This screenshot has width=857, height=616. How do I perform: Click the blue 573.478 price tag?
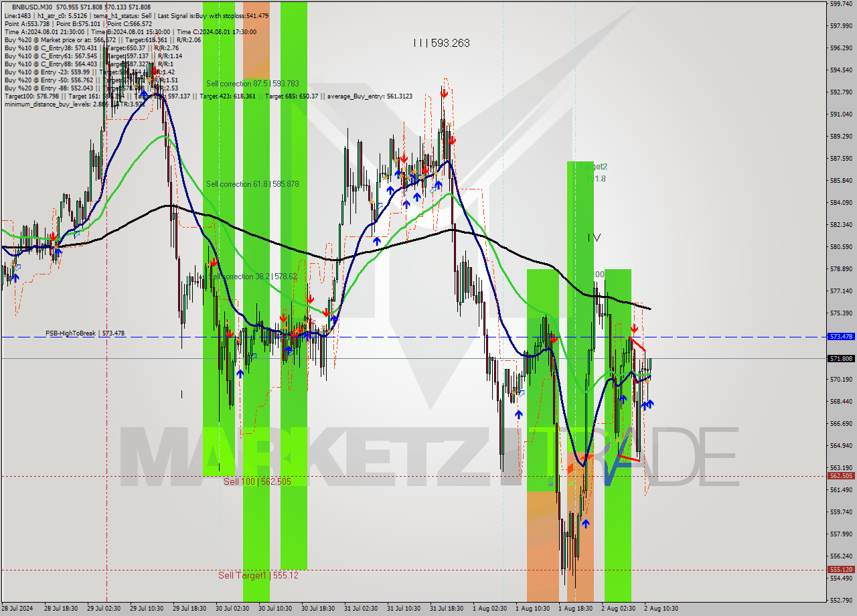841,337
